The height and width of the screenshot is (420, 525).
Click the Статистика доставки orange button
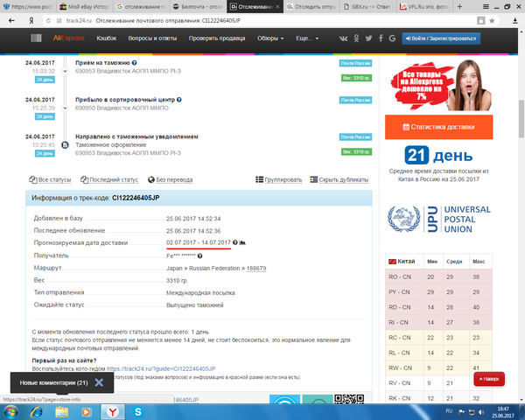438,127
